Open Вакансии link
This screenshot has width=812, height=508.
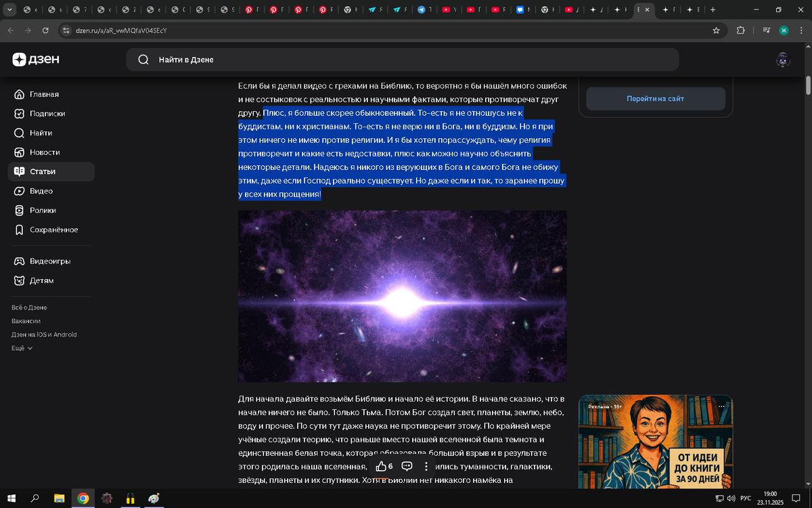point(26,321)
